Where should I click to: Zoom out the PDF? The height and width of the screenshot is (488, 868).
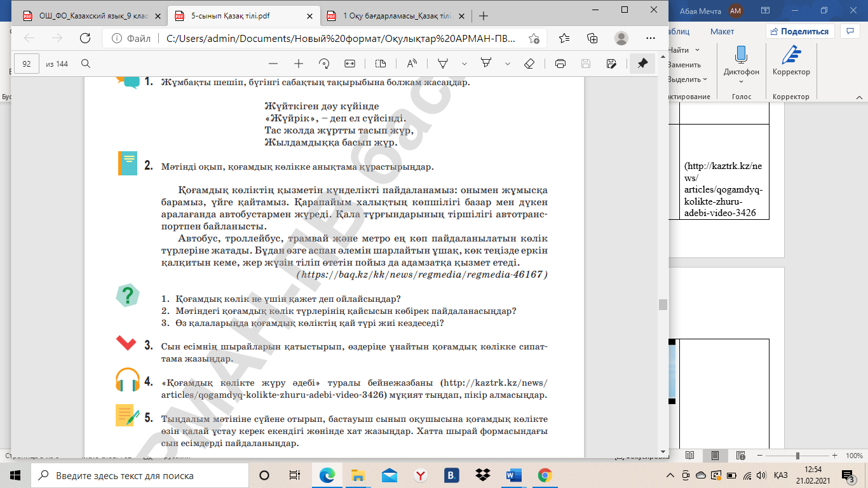coord(273,64)
